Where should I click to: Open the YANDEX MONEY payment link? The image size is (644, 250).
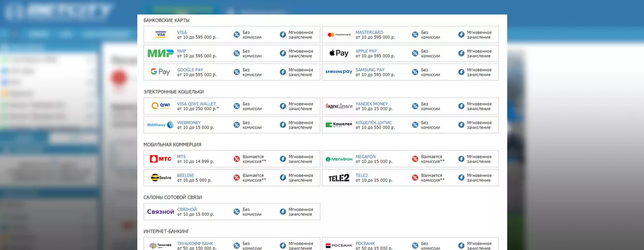371,104
